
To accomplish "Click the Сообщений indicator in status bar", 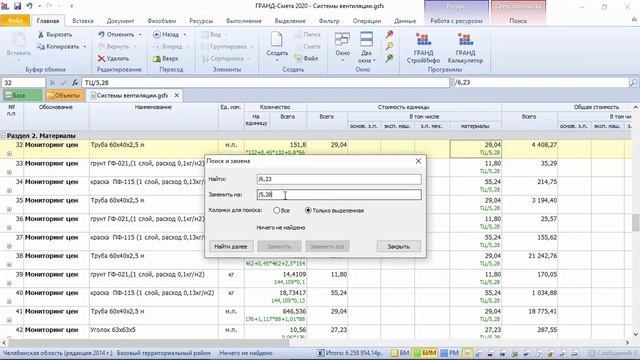I will tap(613, 353).
